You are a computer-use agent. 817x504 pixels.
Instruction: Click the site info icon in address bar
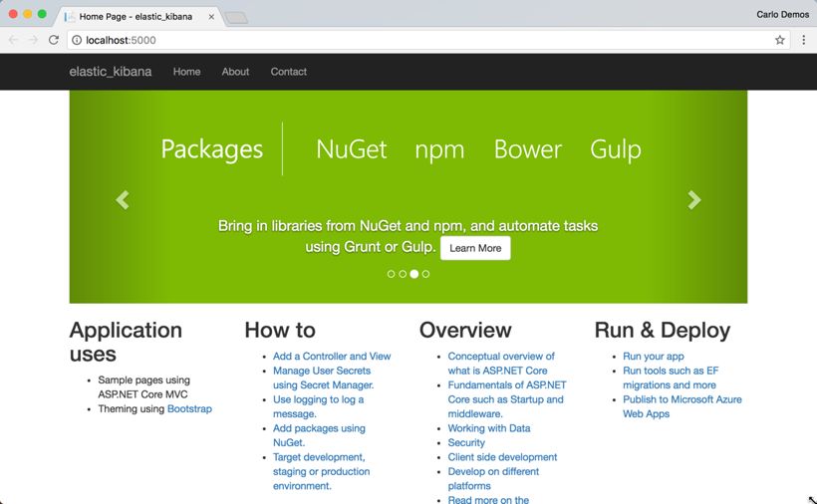[x=77, y=40]
